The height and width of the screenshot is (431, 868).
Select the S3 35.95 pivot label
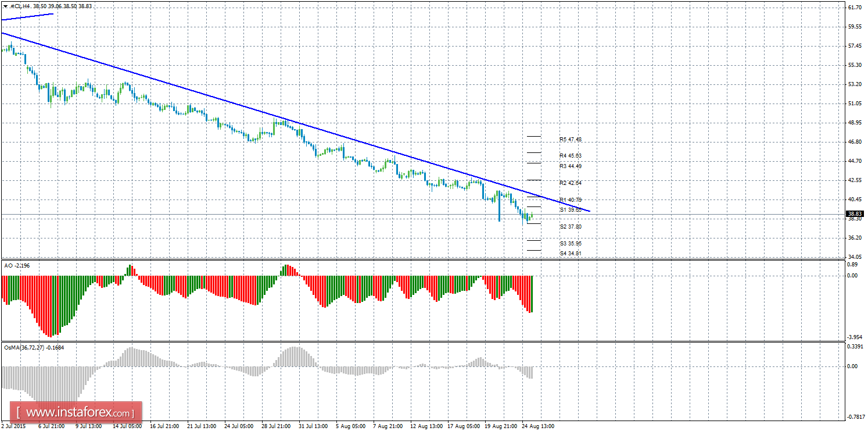(x=571, y=244)
